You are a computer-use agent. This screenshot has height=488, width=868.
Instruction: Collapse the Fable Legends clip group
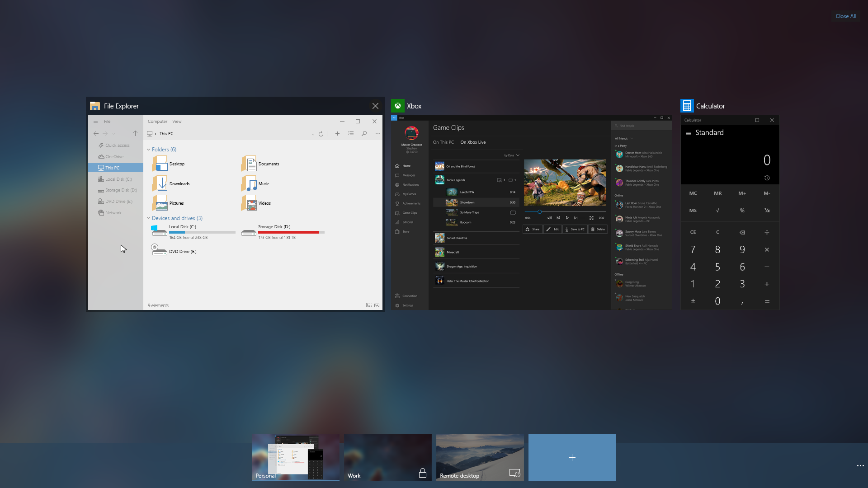pyautogui.click(x=476, y=180)
